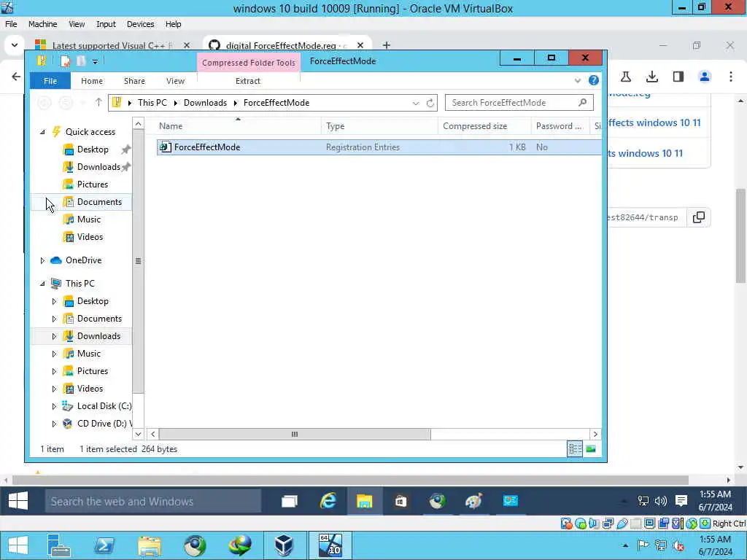Refresh the ForceEffectMode folder view
The width and height of the screenshot is (747, 560).
tap(430, 103)
